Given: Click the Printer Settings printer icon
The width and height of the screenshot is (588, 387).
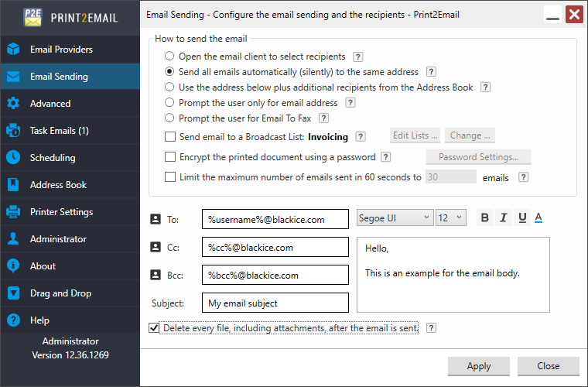Looking at the screenshot, I should [x=13, y=212].
